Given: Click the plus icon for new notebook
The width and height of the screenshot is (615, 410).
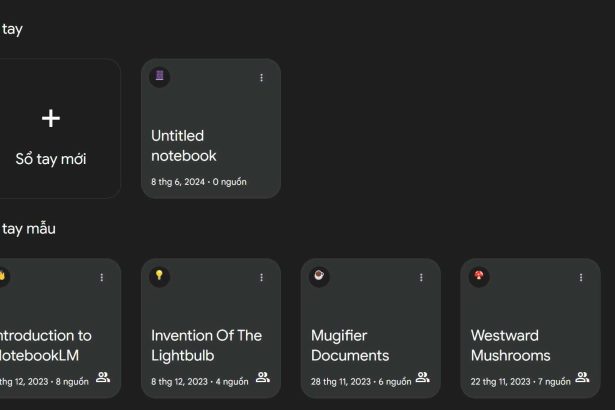Looking at the screenshot, I should [51, 118].
